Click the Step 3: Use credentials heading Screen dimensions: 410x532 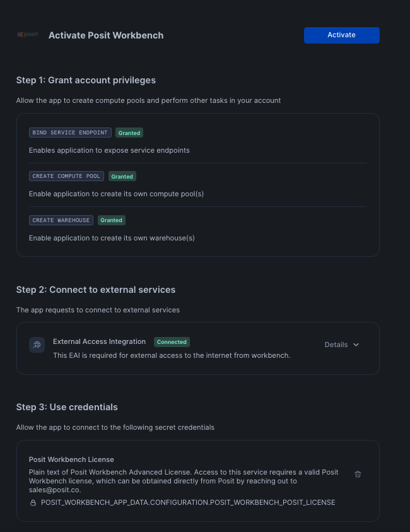67,407
